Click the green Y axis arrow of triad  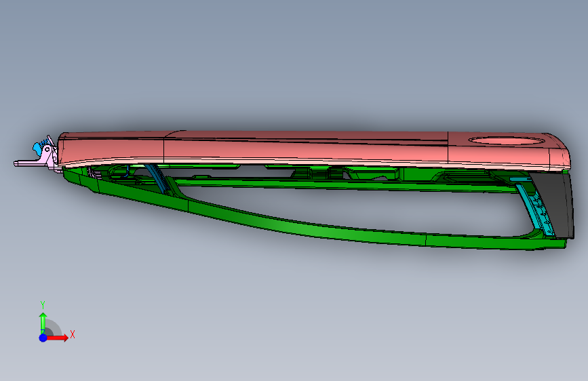[43, 323]
